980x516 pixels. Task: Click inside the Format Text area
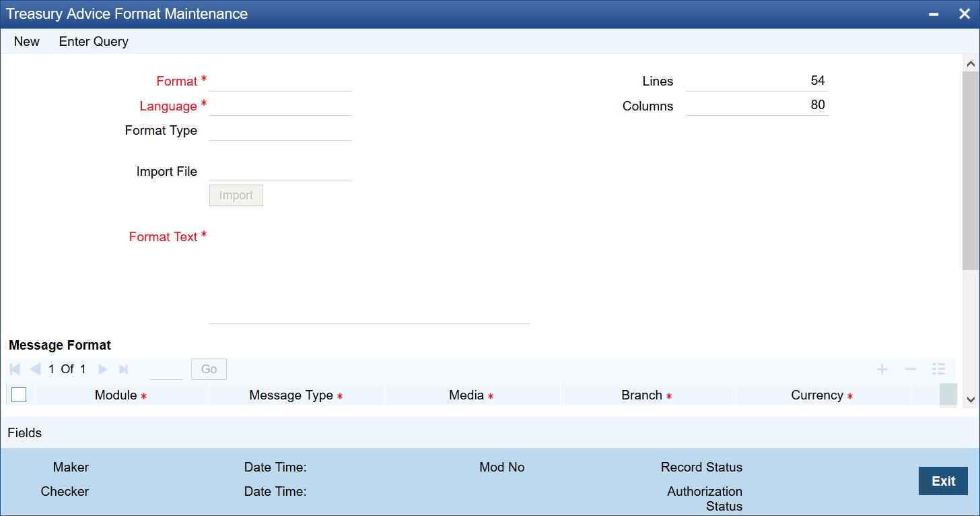tap(370, 276)
